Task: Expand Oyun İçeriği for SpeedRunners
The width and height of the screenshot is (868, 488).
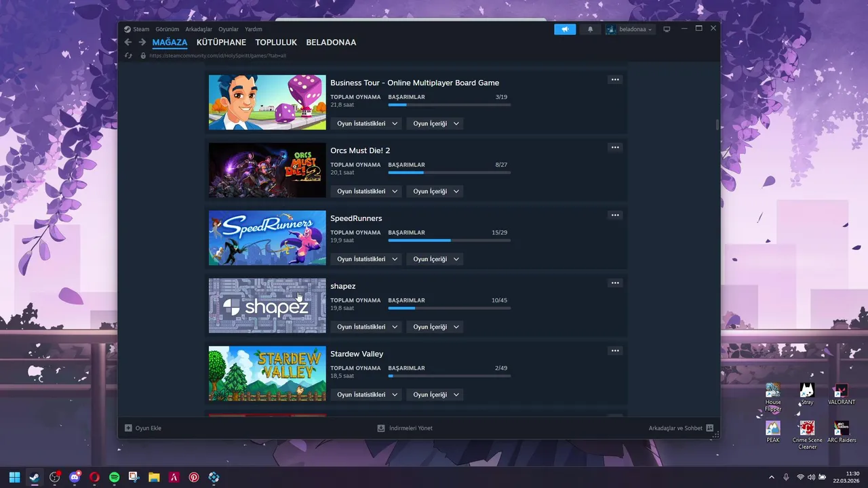Action: 435,259
